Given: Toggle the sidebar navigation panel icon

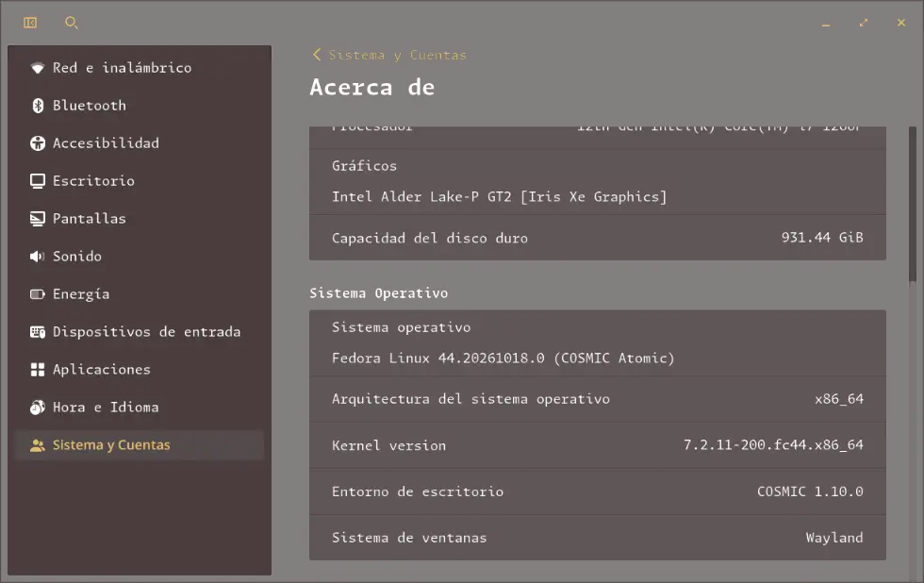Looking at the screenshot, I should (x=30, y=23).
